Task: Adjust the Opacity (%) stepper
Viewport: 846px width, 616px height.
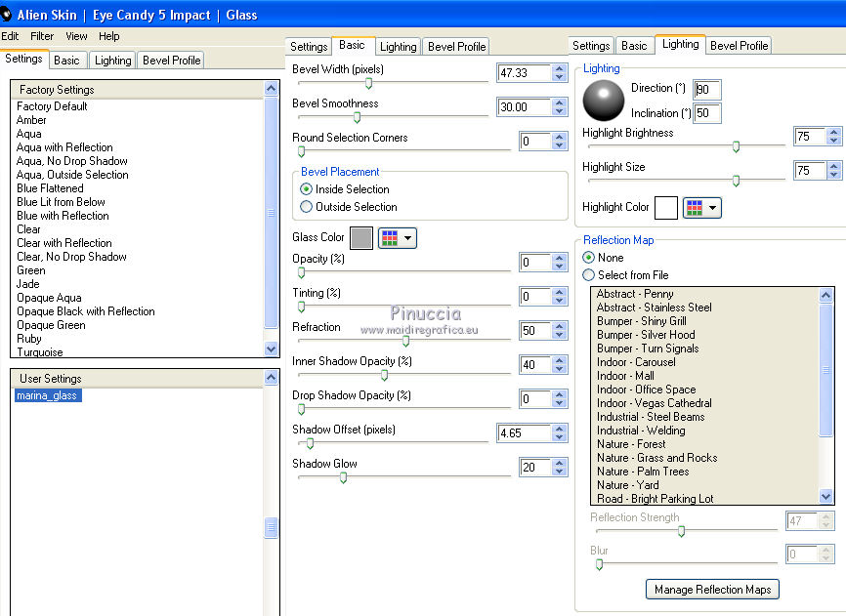Action: 560,263
